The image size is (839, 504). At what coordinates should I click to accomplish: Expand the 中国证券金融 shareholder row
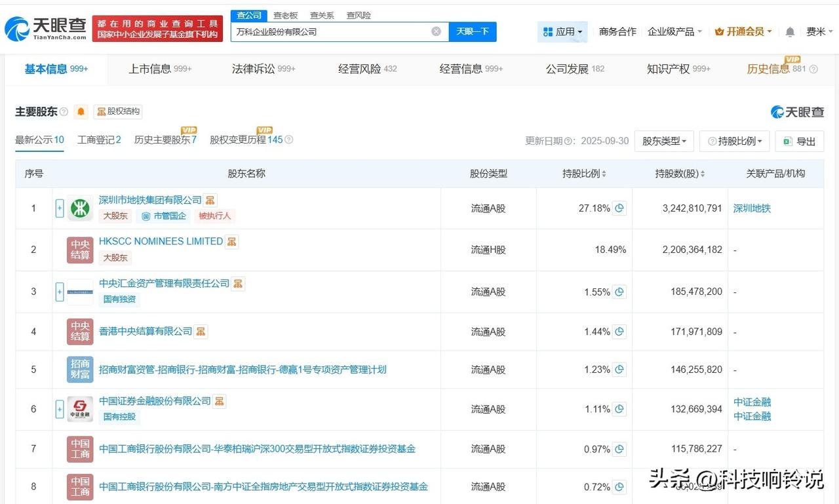pos(60,409)
